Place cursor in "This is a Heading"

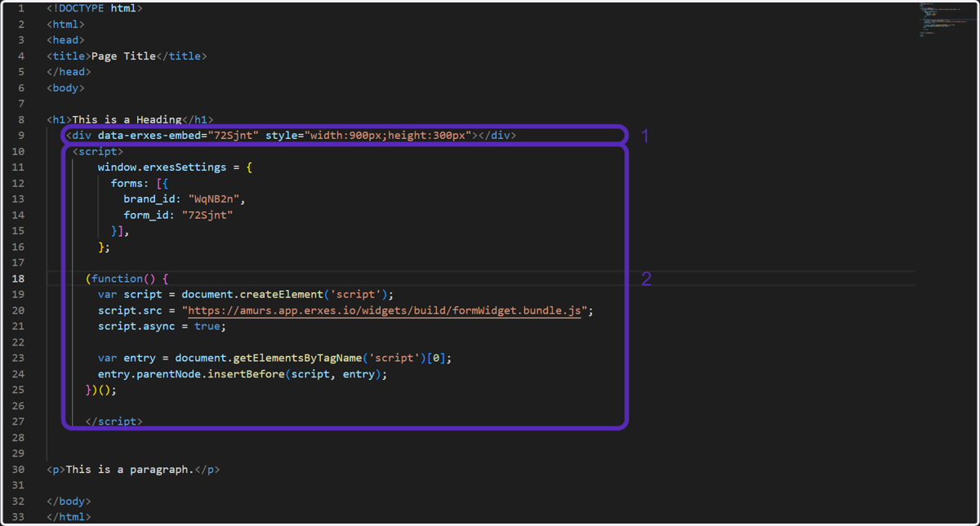[x=127, y=119]
